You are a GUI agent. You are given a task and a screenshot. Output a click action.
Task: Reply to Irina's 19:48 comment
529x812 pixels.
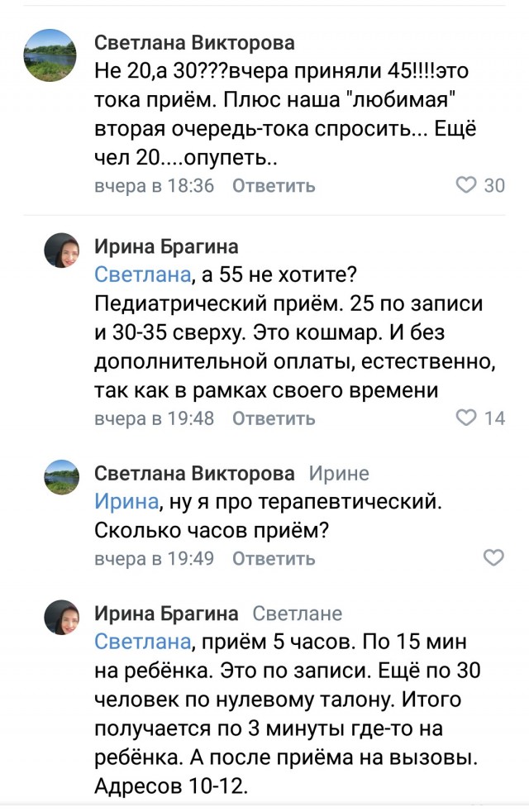(274, 418)
